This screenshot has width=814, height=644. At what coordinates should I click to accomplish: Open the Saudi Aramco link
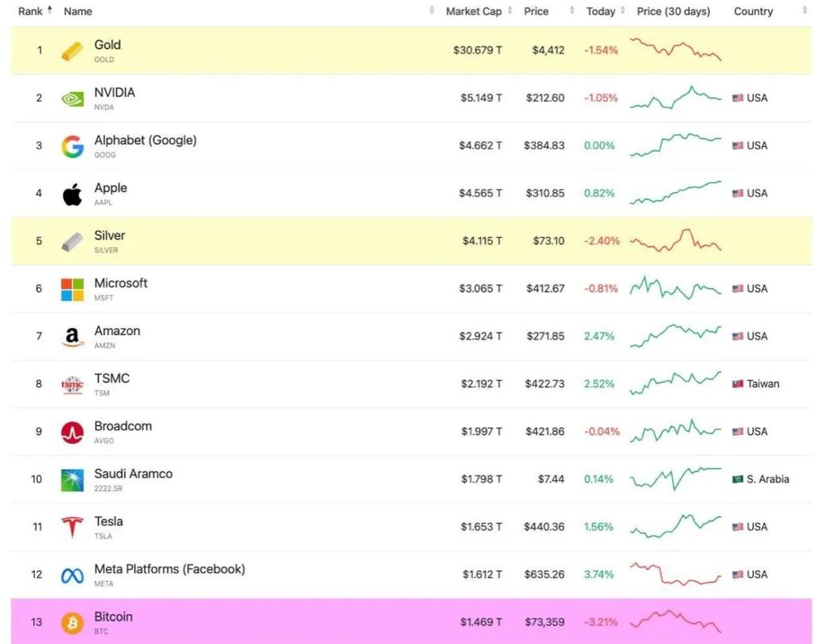(x=134, y=474)
